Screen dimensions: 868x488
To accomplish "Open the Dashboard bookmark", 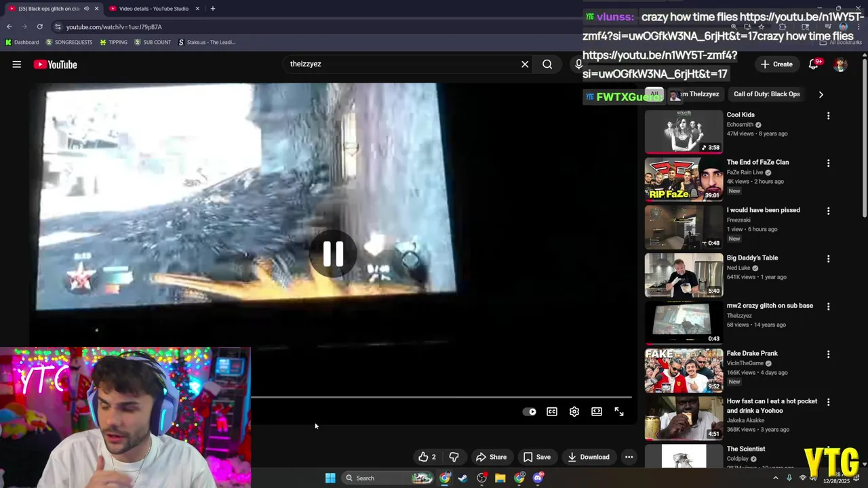I will (x=22, y=42).
